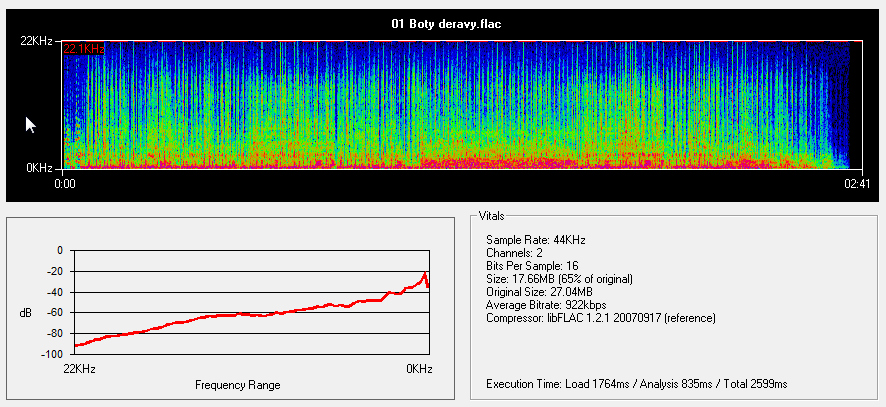Click the -60 value on the dB axis
886x407 pixels.
click(x=53, y=313)
